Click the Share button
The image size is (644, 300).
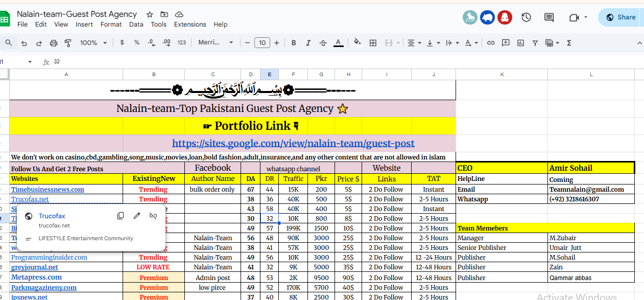pos(621,17)
